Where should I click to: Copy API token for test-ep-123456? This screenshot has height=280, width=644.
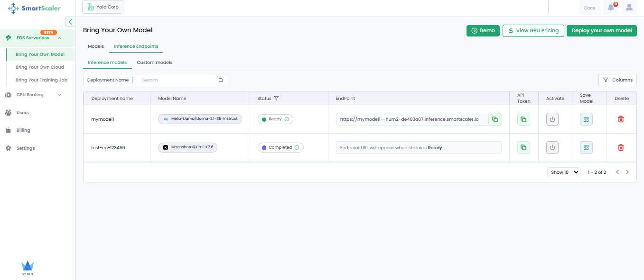click(523, 148)
